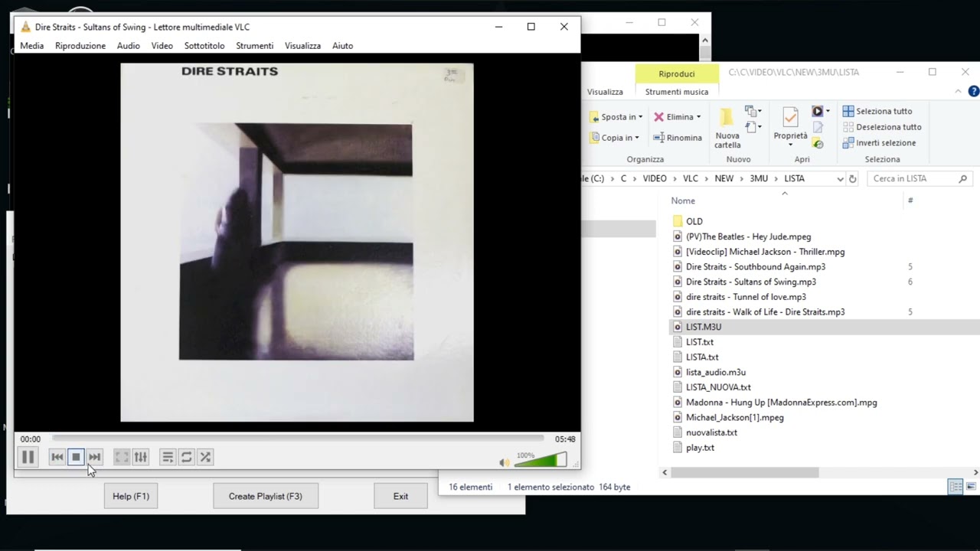Open the Sottotitolo menu

(204, 46)
